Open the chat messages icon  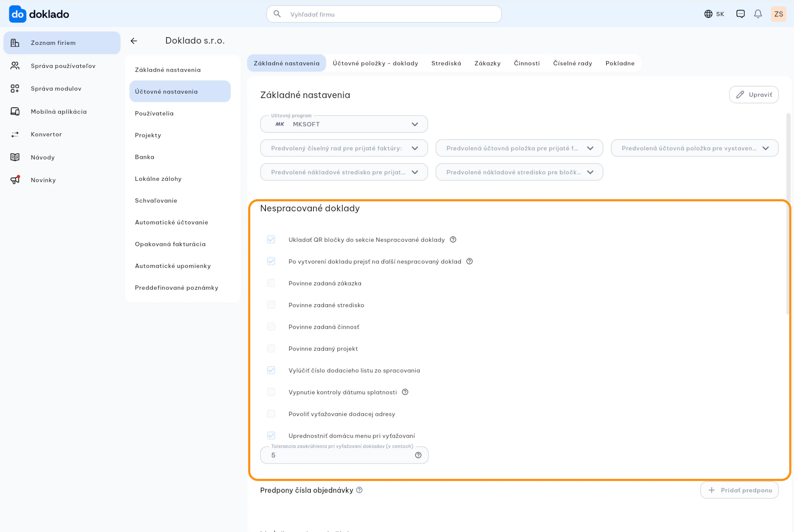coord(740,14)
